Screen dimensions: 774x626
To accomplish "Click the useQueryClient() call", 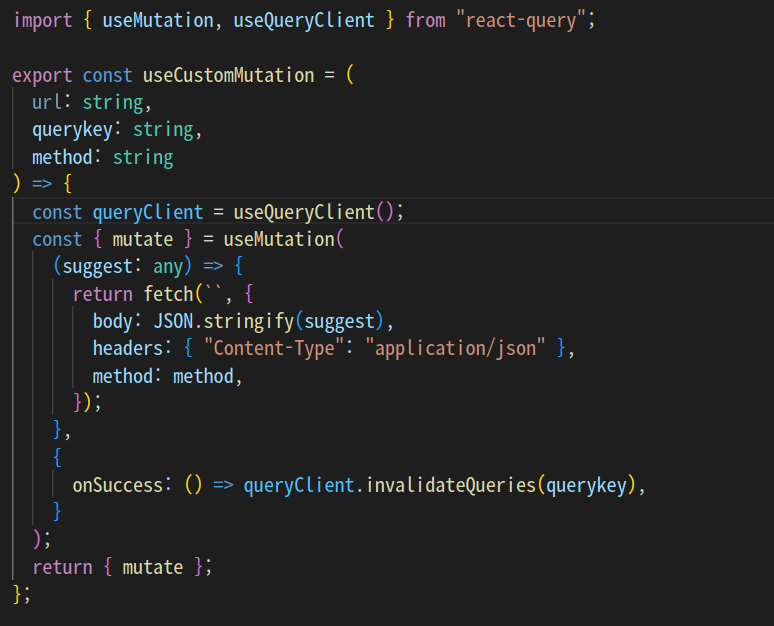I will point(313,212).
